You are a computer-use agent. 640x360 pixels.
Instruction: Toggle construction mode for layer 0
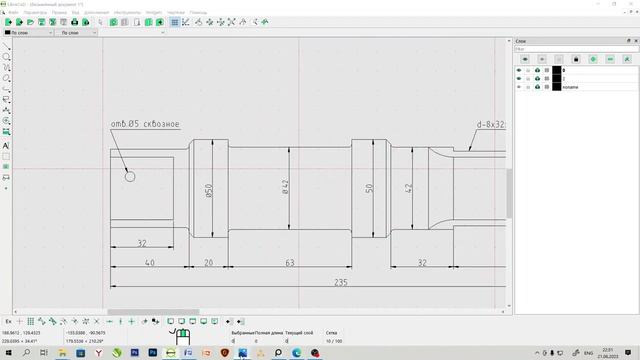[547, 70]
